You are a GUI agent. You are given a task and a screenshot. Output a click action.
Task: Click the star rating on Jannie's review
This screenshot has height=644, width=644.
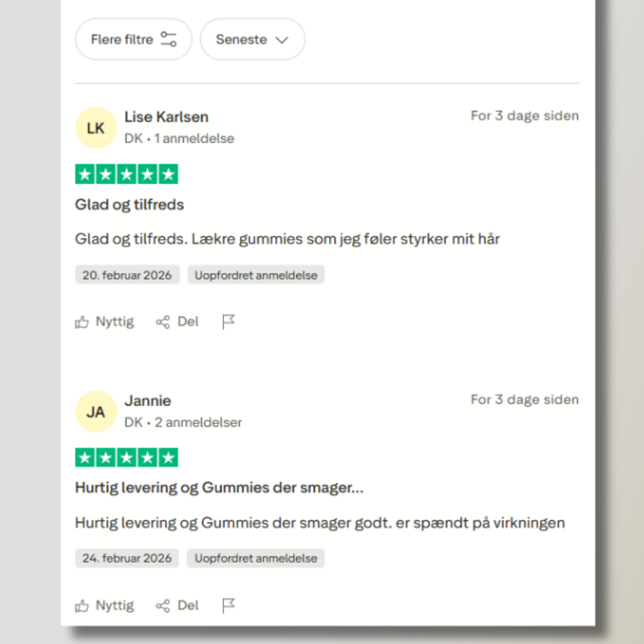[x=126, y=458]
